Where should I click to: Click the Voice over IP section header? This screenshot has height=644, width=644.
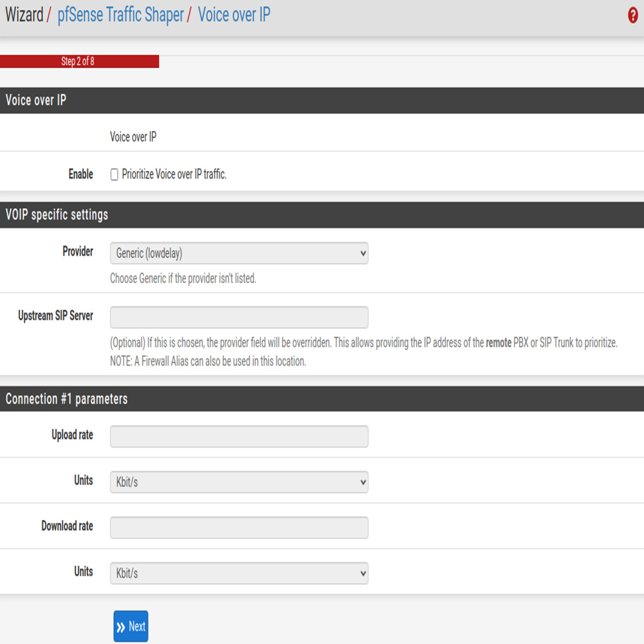[322, 100]
